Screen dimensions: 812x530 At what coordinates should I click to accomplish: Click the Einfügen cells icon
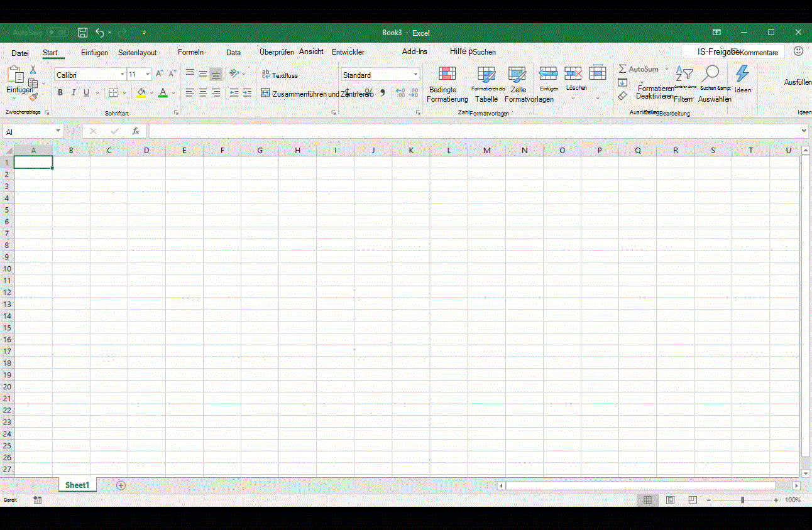click(549, 73)
